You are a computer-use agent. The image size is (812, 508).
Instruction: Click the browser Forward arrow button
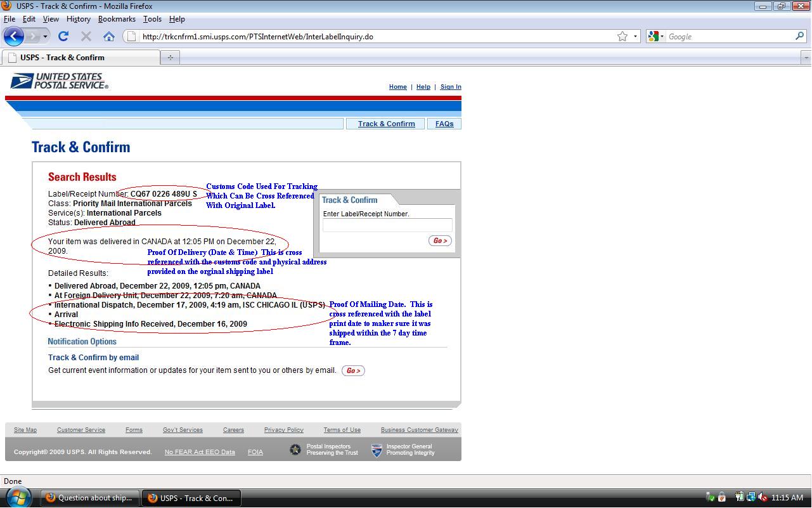tap(33, 36)
